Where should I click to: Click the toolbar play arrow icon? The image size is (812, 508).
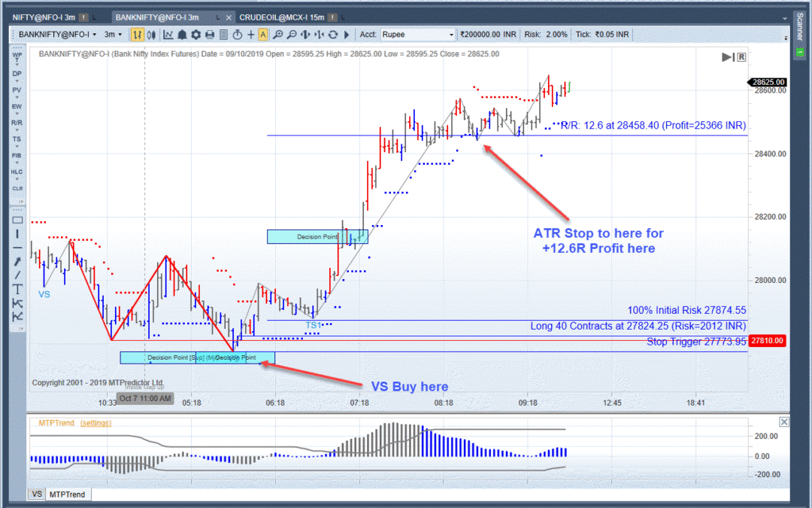point(347,35)
